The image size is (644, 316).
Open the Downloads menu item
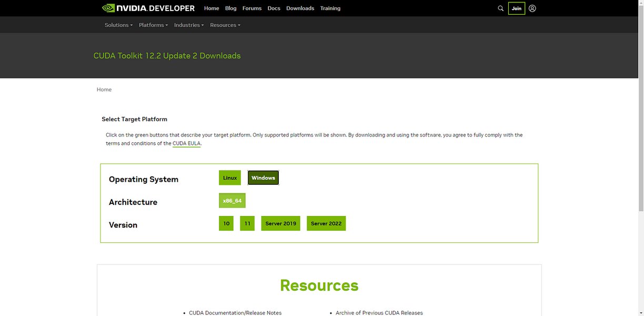300,8
